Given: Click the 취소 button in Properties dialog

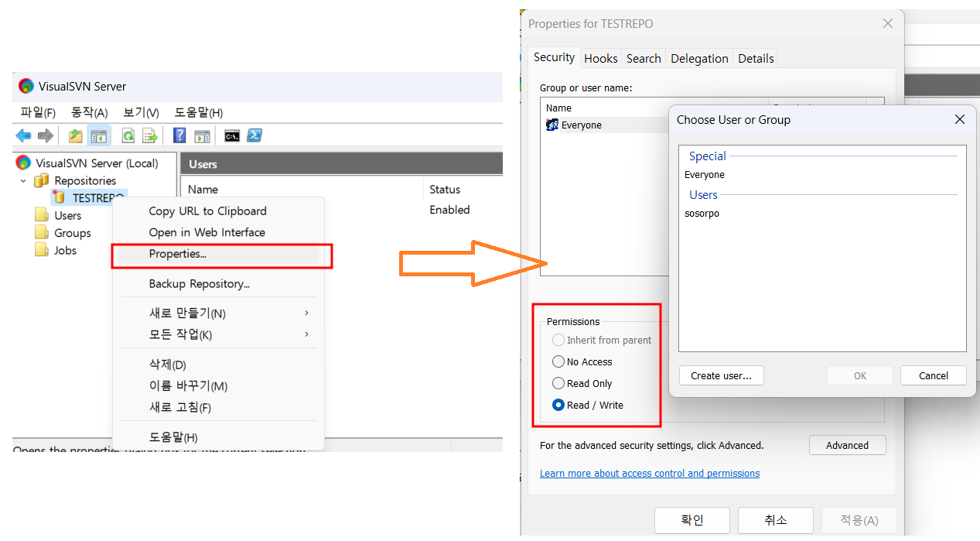Looking at the screenshot, I should point(776,520).
